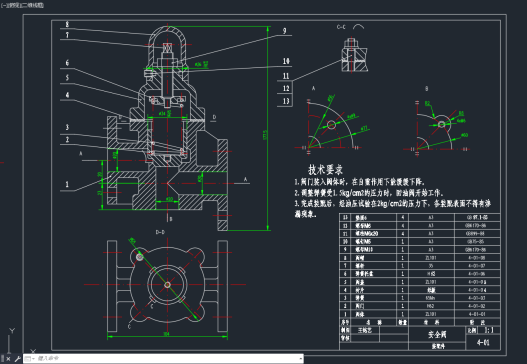Expand command history arrow at command line end
The height and width of the screenshot is (364, 527).
[x=300, y=359]
